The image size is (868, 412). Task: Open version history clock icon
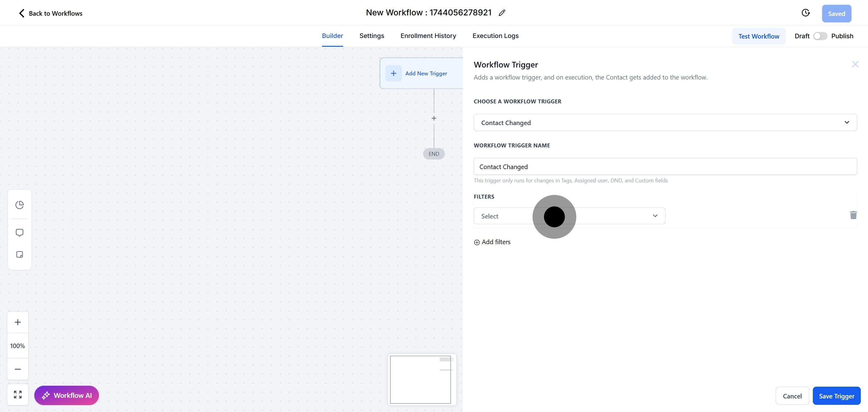805,13
